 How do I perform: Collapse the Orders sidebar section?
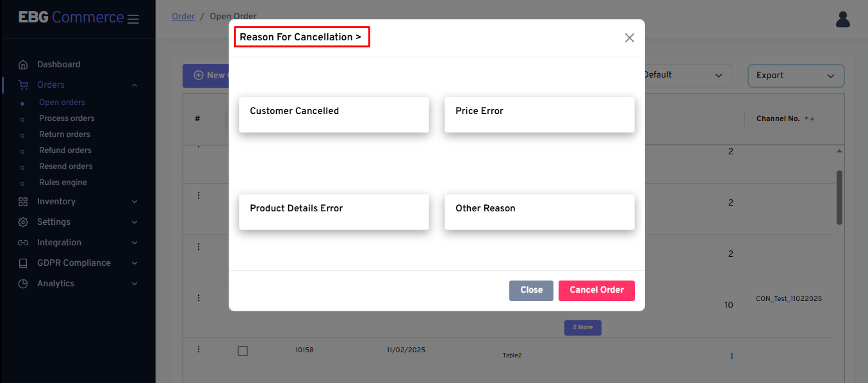pos(135,85)
